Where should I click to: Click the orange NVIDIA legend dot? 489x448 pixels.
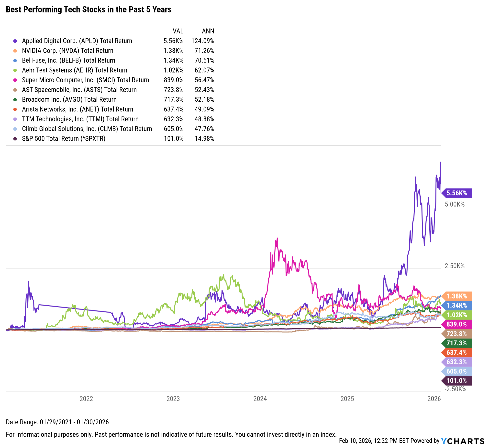tap(15, 51)
